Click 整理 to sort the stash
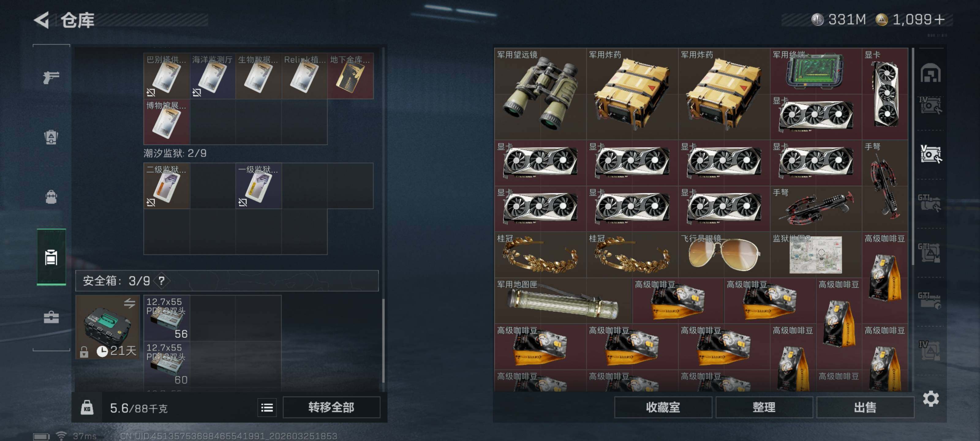The image size is (980, 441). click(x=764, y=408)
